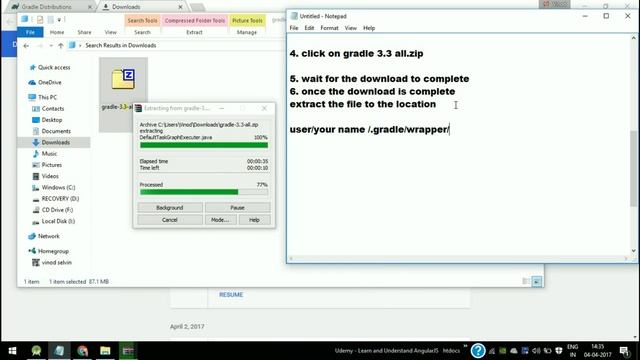
Task: Click Notepad horizontal scrollbar
Action: (x=459, y=259)
